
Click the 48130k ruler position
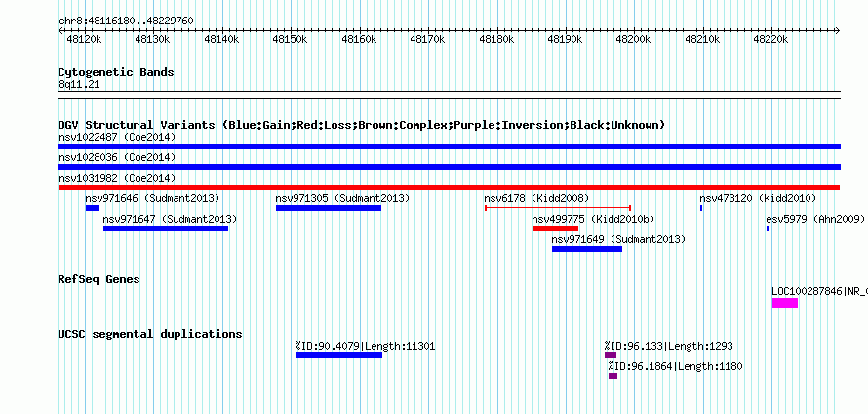(x=153, y=40)
